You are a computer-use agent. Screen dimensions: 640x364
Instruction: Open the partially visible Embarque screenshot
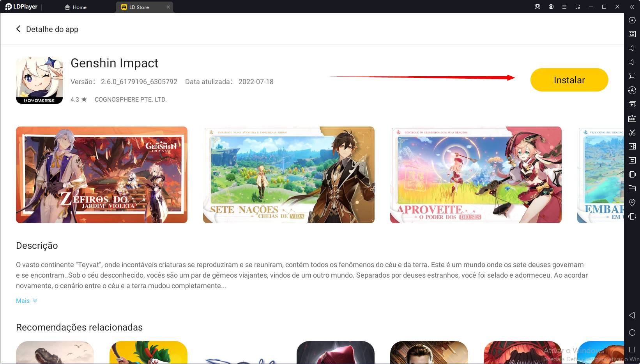click(601, 175)
